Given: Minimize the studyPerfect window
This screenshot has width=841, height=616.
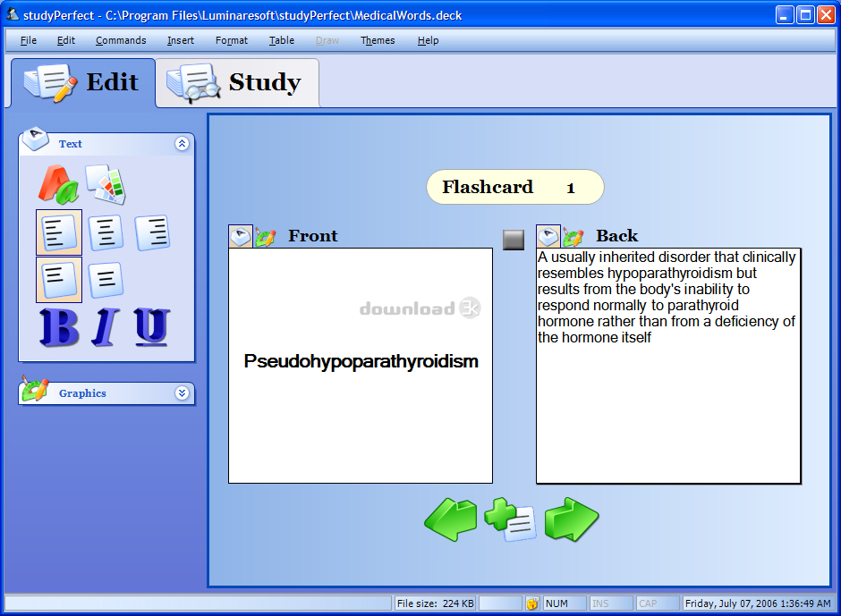Looking at the screenshot, I should 785,15.
